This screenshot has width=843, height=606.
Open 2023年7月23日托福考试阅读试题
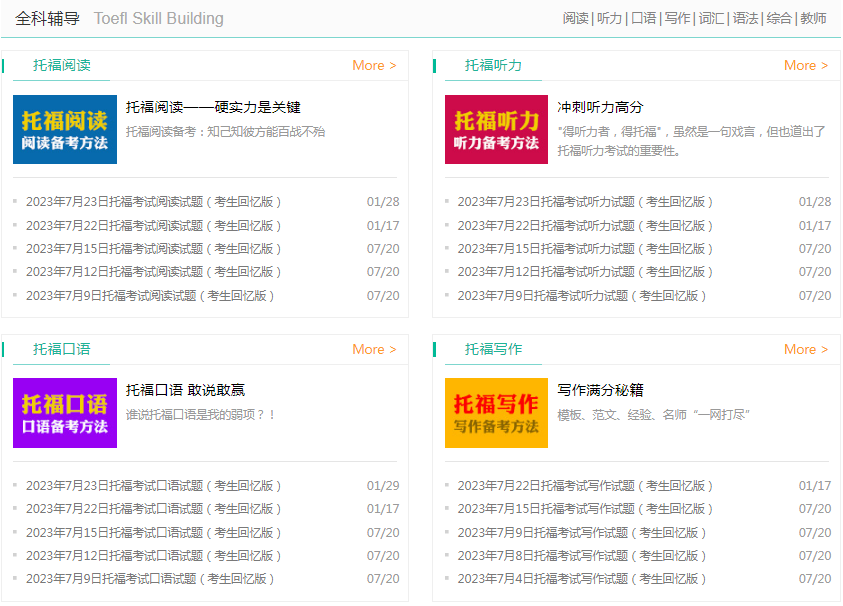153,202
